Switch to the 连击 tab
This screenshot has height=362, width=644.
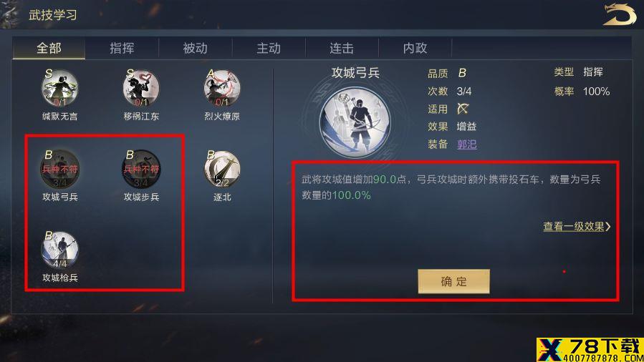click(342, 49)
